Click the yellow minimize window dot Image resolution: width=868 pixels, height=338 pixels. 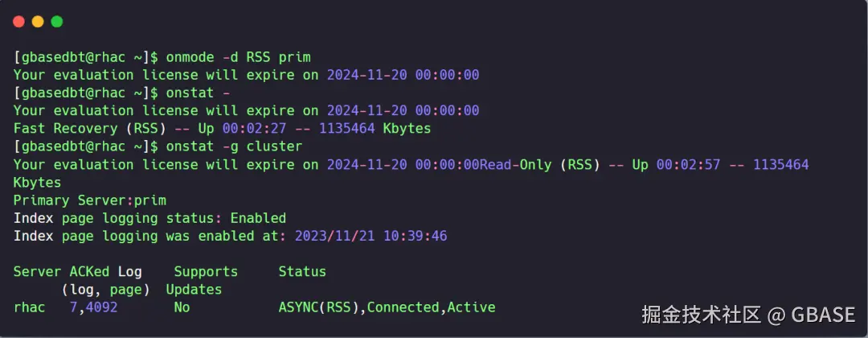(x=38, y=22)
